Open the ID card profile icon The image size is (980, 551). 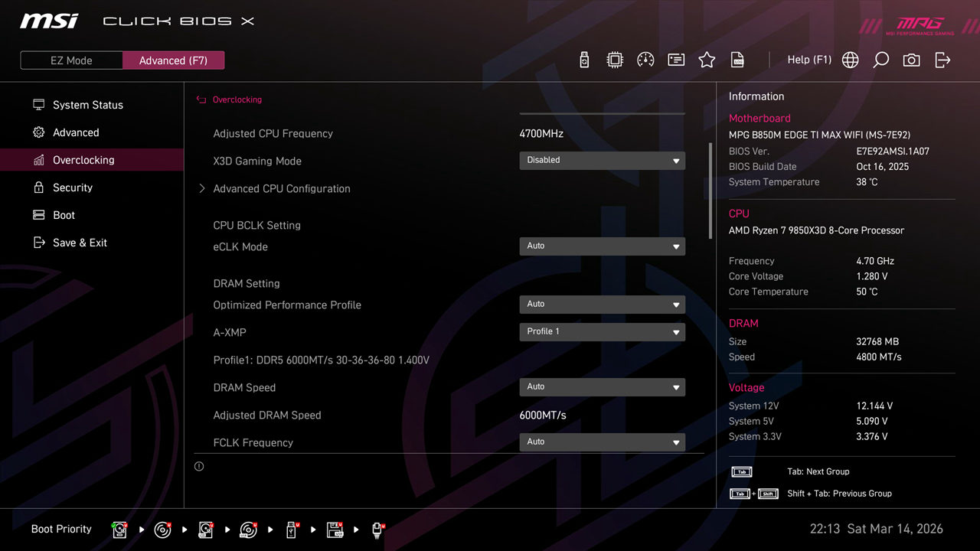click(676, 60)
